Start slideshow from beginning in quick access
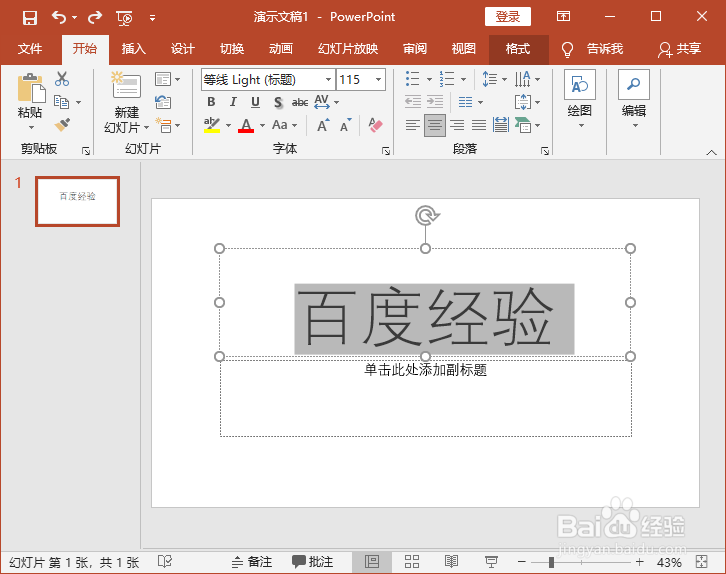726x574 pixels. [x=125, y=18]
